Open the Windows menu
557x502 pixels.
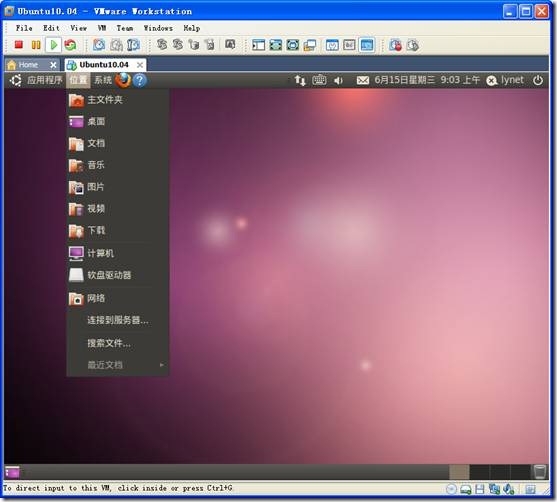pyautogui.click(x=158, y=28)
